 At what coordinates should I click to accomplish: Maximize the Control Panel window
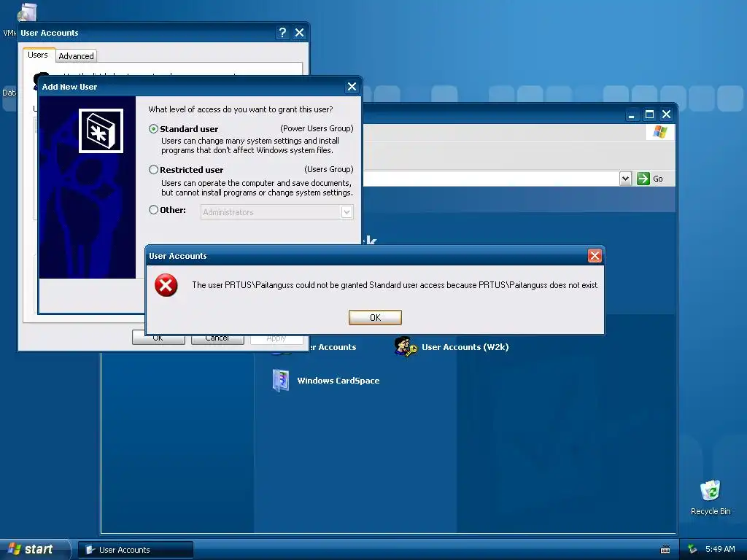point(649,114)
